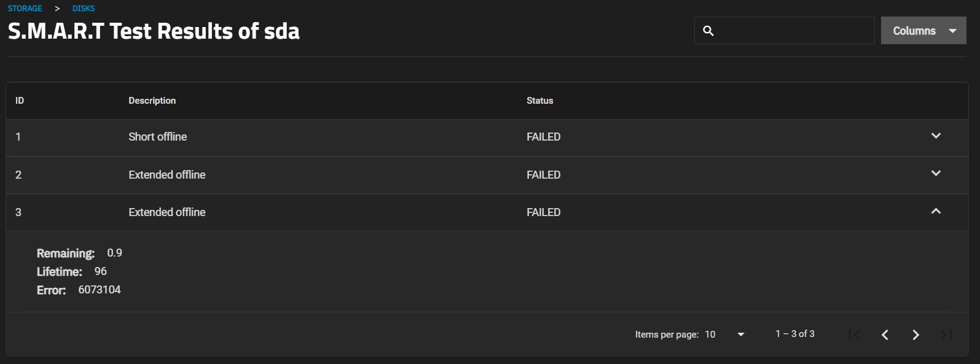Navigate to Disks breadcrumb
Image resolution: width=980 pixels, height=364 pixels.
84,9
